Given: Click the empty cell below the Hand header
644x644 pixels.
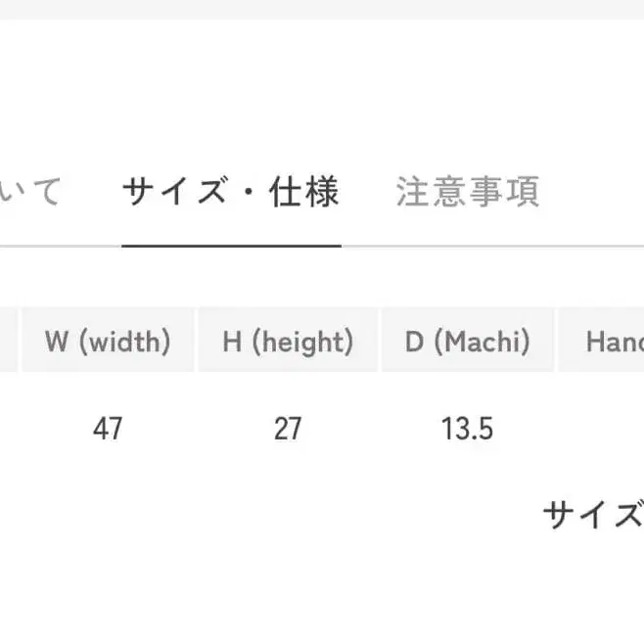Looking at the screenshot, I should coord(607,429).
